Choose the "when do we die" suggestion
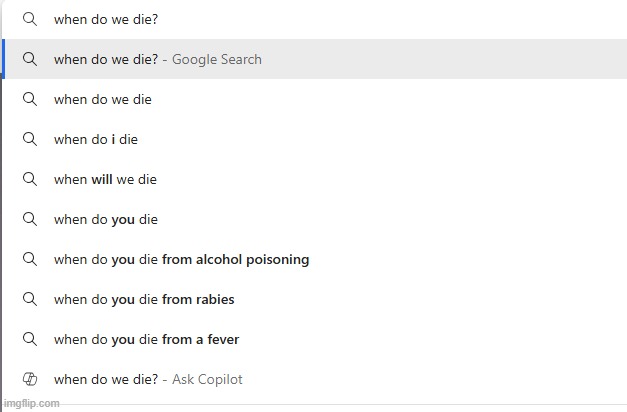The height and width of the screenshot is (412, 627). click(x=103, y=99)
